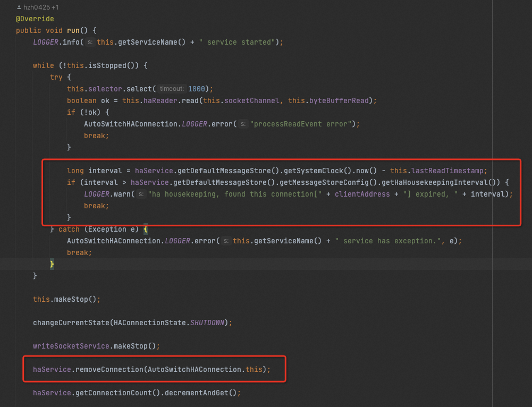Click the author name hzh0425
The height and width of the screenshot is (407, 532).
pyautogui.click(x=36, y=7)
